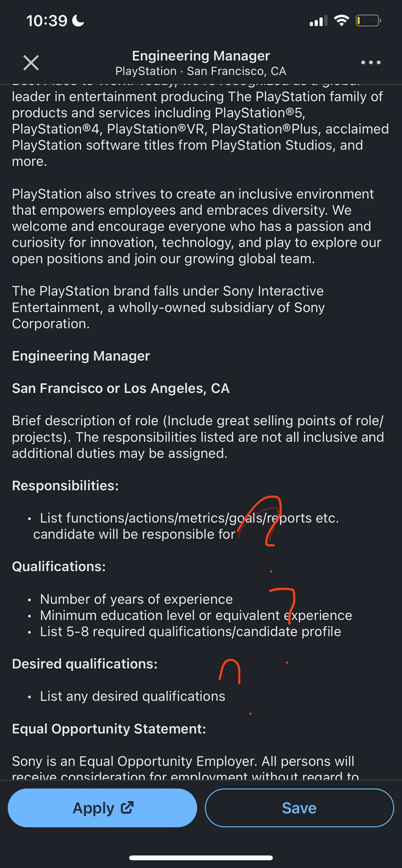Tap the Desired qualifications heading
The width and height of the screenshot is (402, 868).
tap(85, 664)
